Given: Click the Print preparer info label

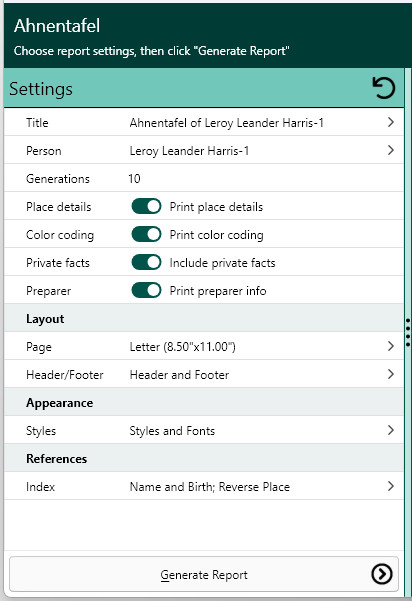Looking at the screenshot, I should tap(218, 291).
